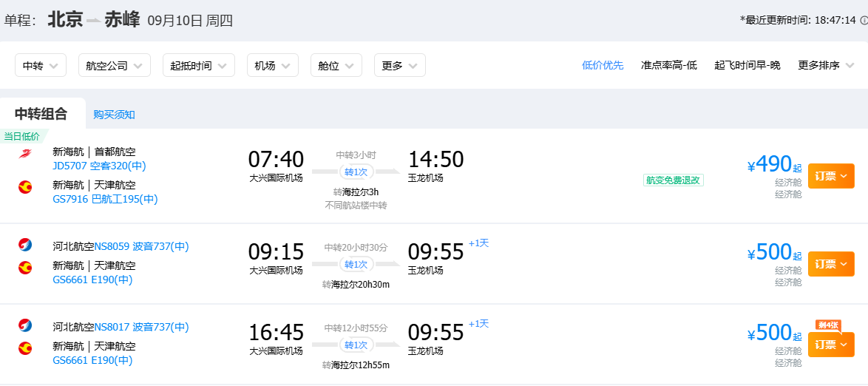868x386 pixels.
Task: Open GS6661 E190 link in 16:45 flight row
Action: (x=92, y=361)
